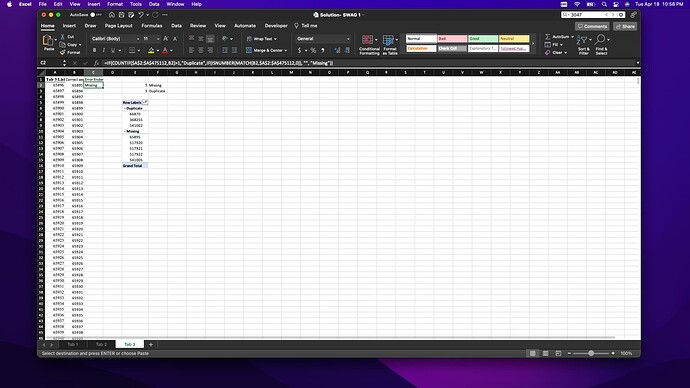Viewport: 690px width, 388px height.
Task: Open the General number format dropdown
Action: coord(348,39)
